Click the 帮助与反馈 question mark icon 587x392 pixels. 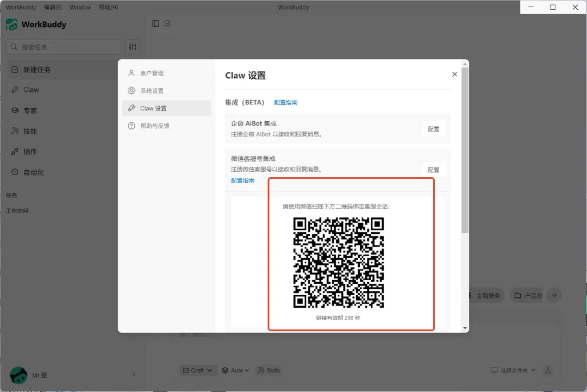pos(132,126)
